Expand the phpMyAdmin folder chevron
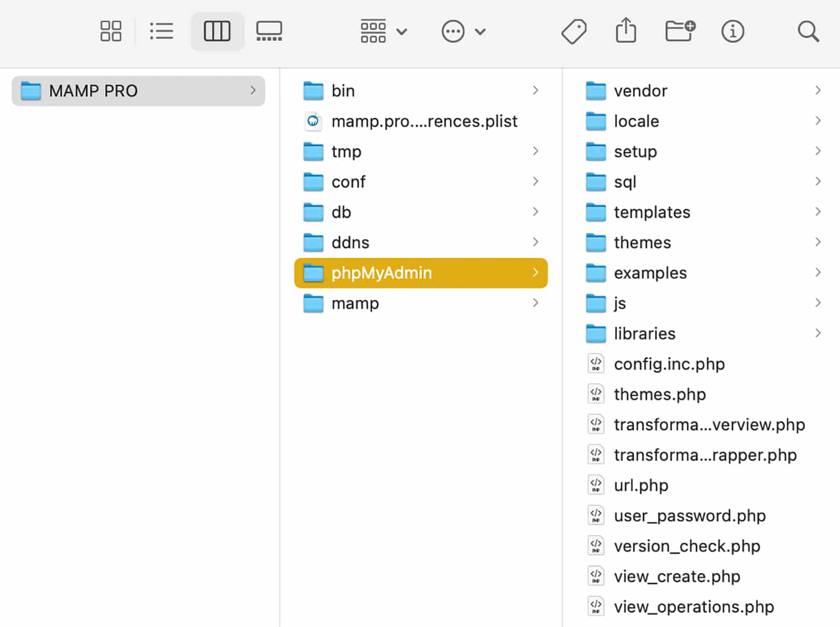 coord(536,273)
